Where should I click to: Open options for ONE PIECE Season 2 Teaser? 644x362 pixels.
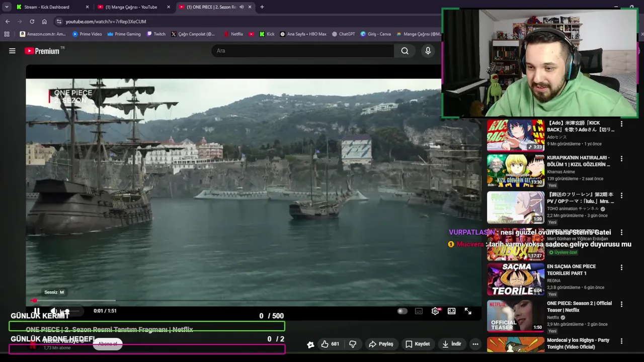tap(621, 304)
